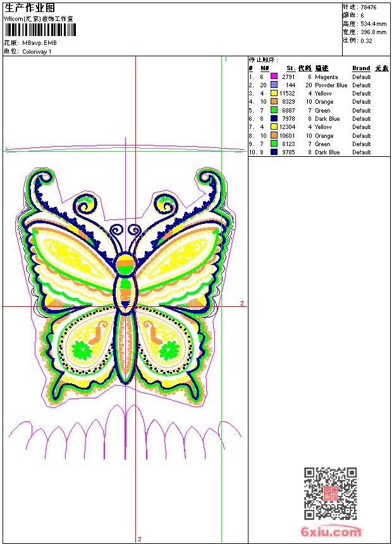
Task: Click 'Green' text in row 5
Action: click(322, 111)
